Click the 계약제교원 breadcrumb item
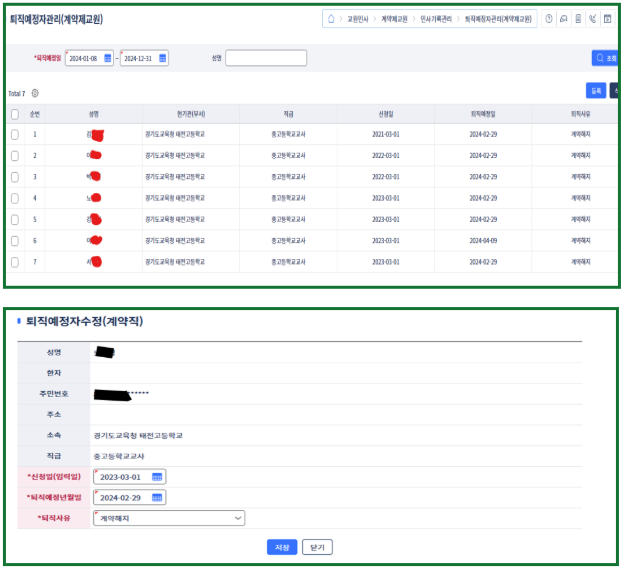 tap(394, 19)
